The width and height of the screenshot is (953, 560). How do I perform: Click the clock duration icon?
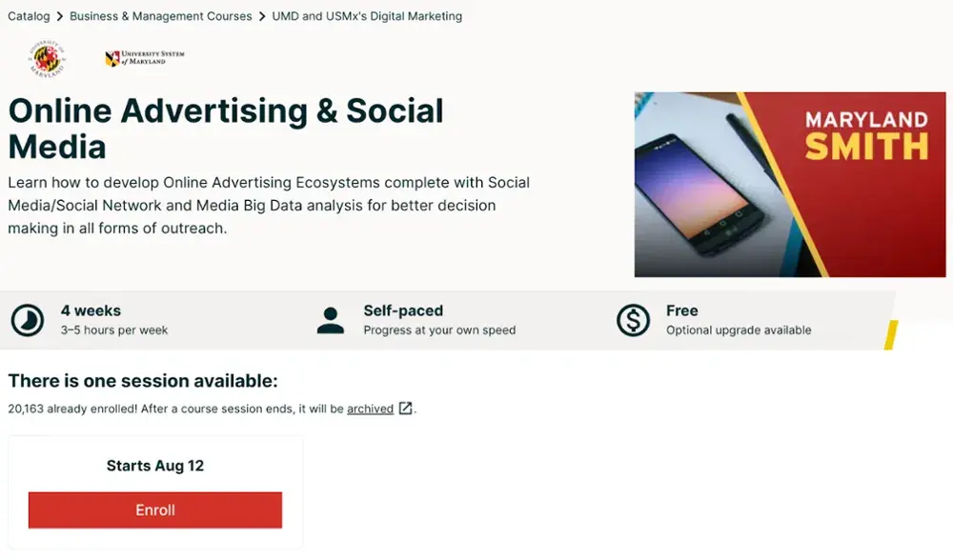point(28,320)
